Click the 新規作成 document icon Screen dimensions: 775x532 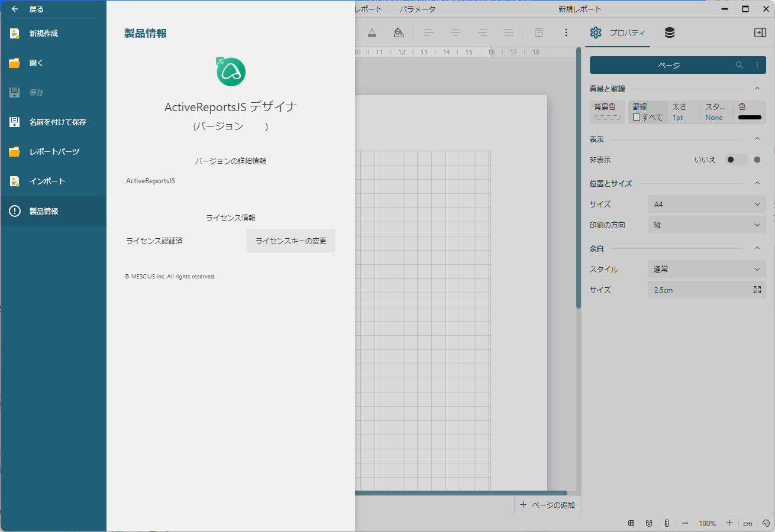[15, 34]
